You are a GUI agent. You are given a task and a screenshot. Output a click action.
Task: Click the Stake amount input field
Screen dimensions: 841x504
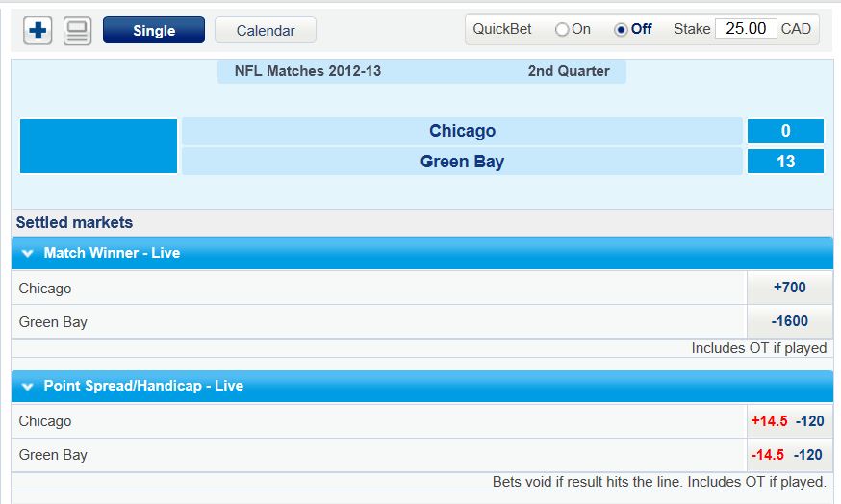pyautogui.click(x=746, y=29)
